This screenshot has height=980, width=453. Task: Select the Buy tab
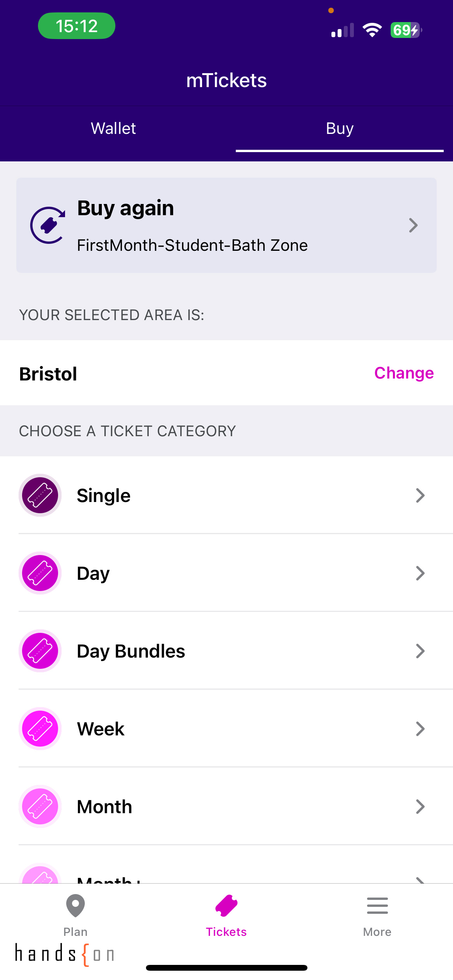[340, 128]
